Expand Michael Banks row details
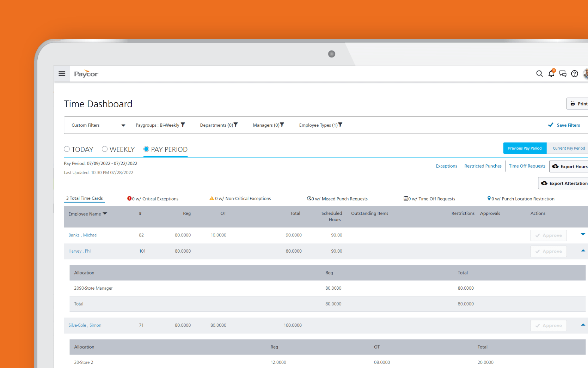The image size is (588, 368). [x=583, y=234]
